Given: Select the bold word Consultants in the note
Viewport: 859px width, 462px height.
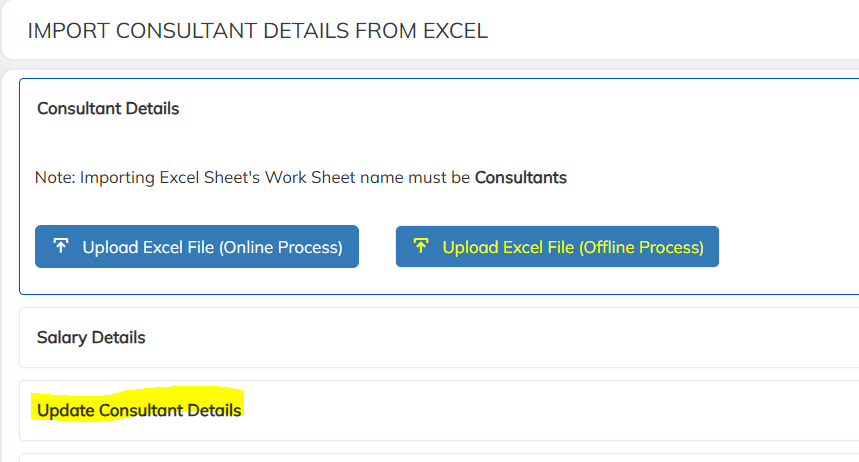Looking at the screenshot, I should (520, 178).
